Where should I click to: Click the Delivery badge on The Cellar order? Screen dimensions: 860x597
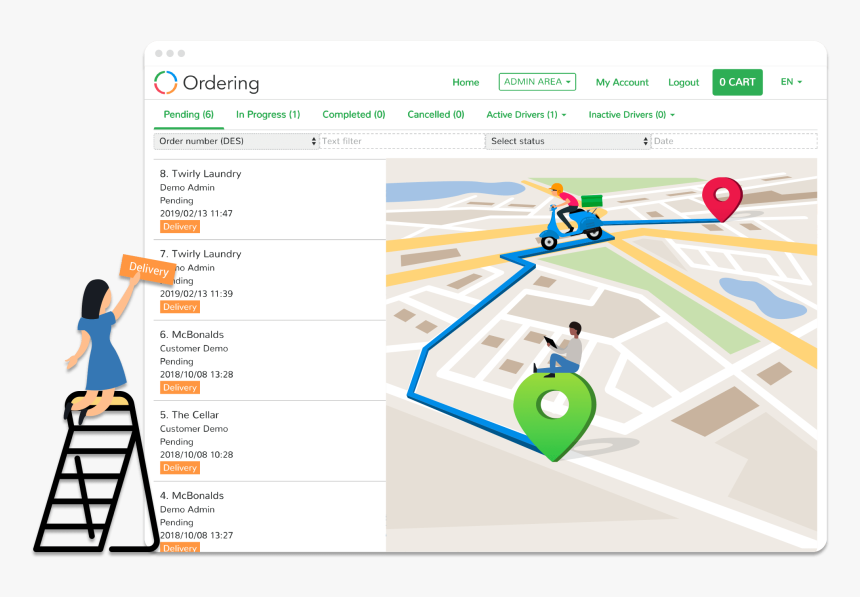tap(179, 467)
